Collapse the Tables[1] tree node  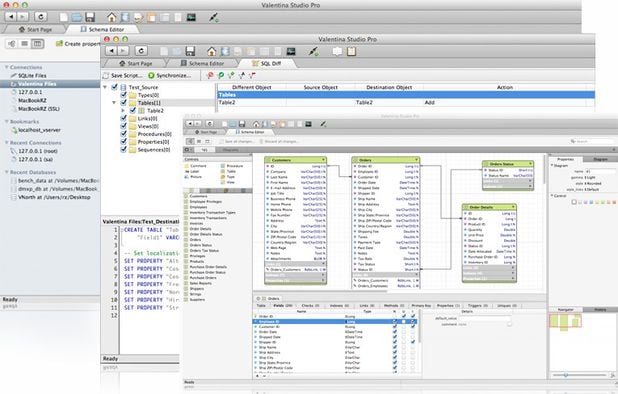point(114,102)
